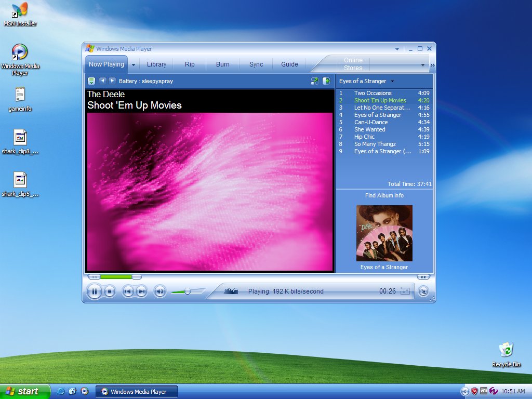Open the Now Playing options menu icon

point(92,81)
